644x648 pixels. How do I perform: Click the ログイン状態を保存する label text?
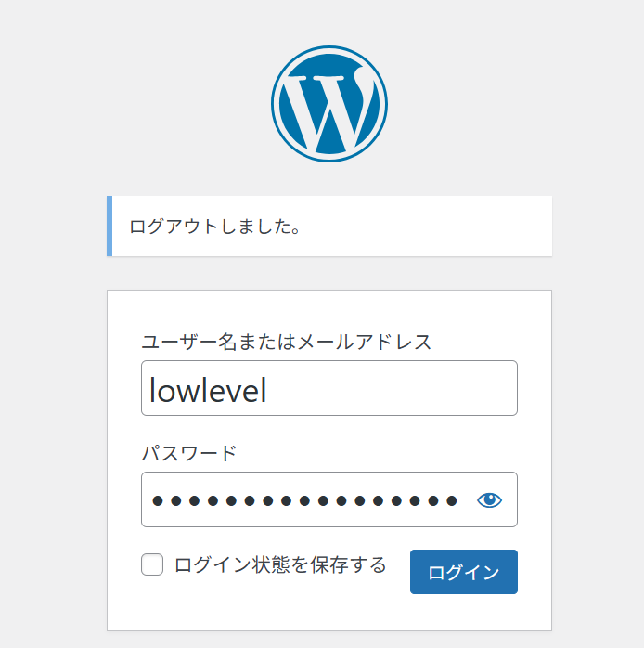279,564
